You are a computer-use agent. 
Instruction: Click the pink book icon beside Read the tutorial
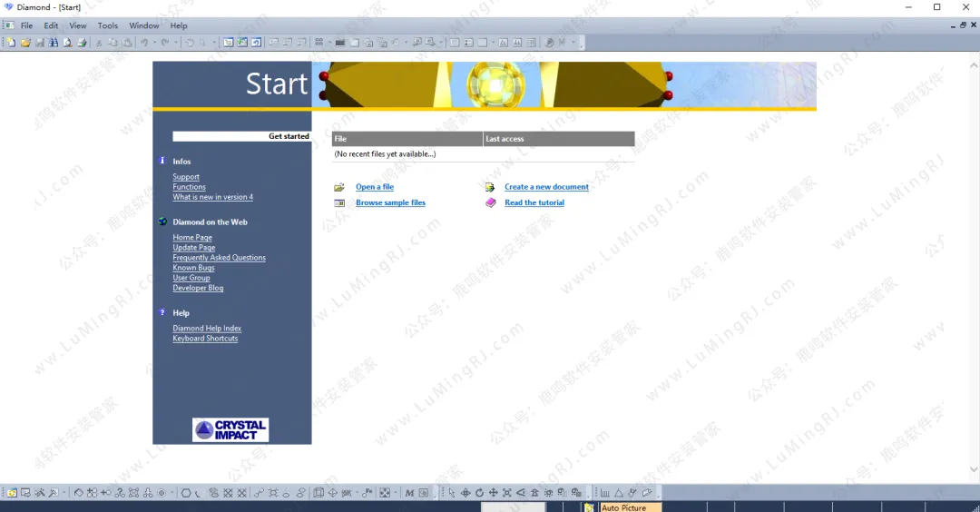491,202
